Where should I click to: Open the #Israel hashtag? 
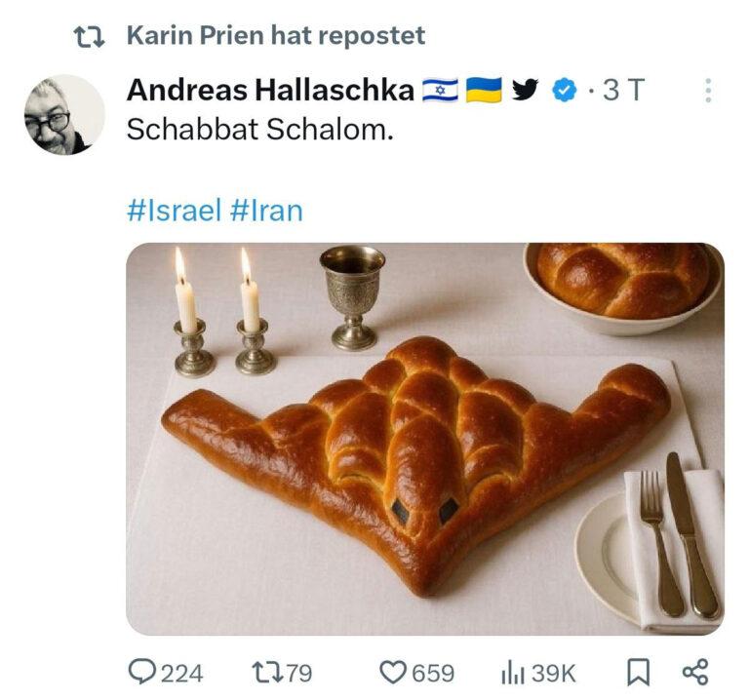click(175, 211)
